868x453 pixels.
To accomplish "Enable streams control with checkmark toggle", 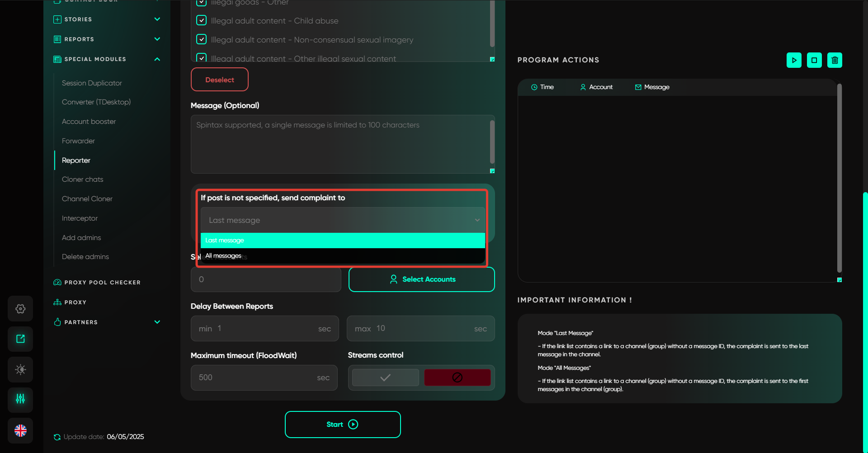I will [385, 377].
